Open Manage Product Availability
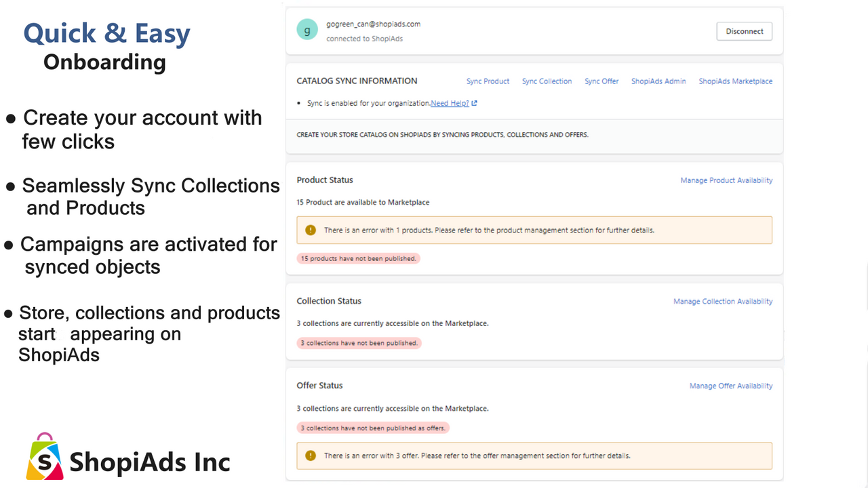Screen dimensions: 868x488 (x=726, y=180)
